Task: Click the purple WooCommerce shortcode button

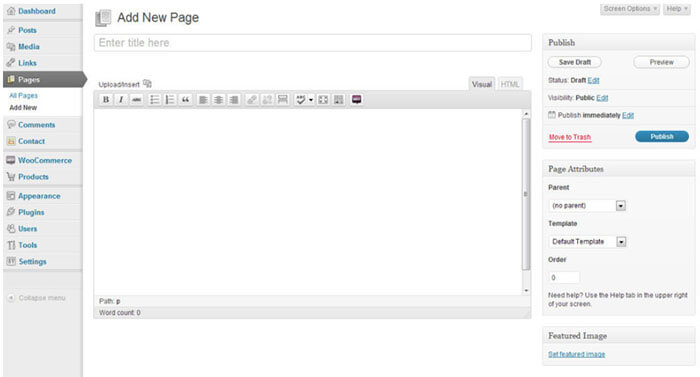Action: (x=356, y=99)
